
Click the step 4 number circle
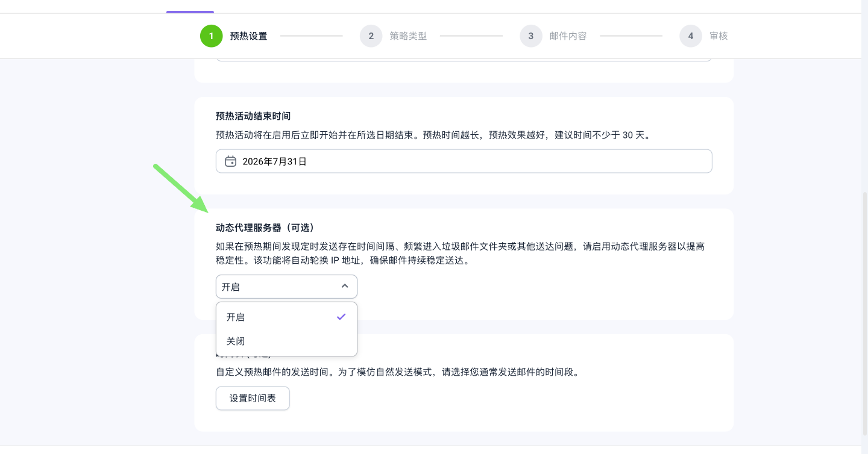[690, 36]
